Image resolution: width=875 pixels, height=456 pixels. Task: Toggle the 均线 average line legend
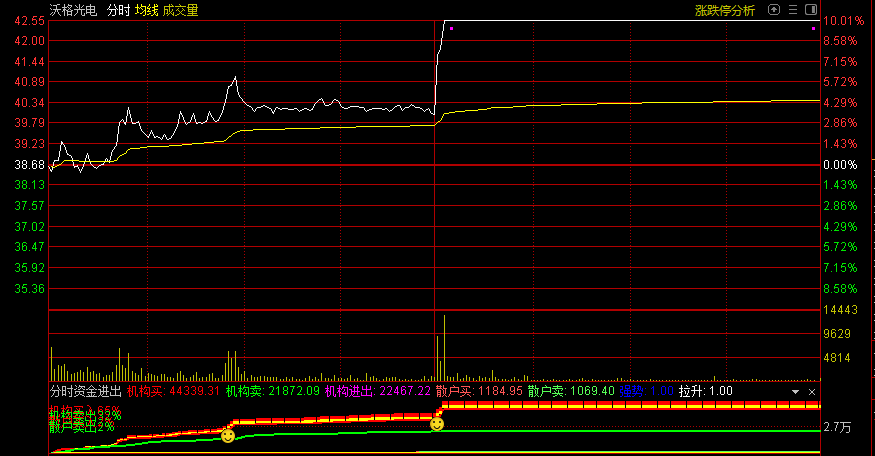(146, 10)
